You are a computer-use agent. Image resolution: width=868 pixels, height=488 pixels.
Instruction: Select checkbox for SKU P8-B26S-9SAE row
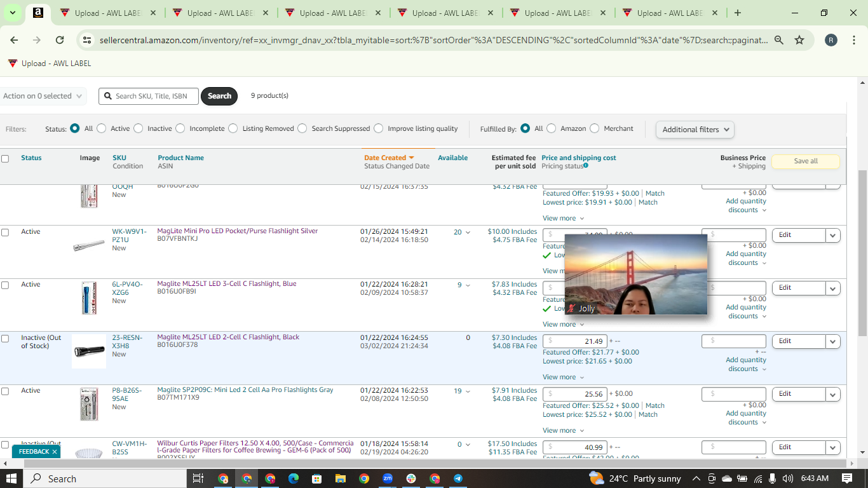[5, 391]
